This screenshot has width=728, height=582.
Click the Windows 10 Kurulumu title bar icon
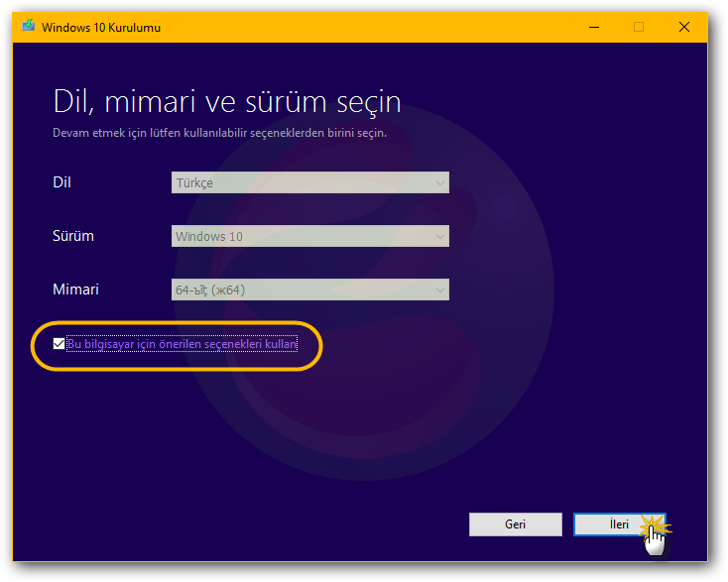[x=29, y=26]
